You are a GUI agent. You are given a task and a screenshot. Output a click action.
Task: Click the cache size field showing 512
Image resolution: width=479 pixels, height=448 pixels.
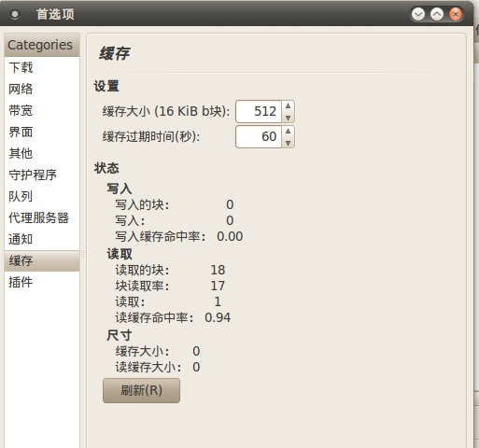pyautogui.click(x=259, y=111)
